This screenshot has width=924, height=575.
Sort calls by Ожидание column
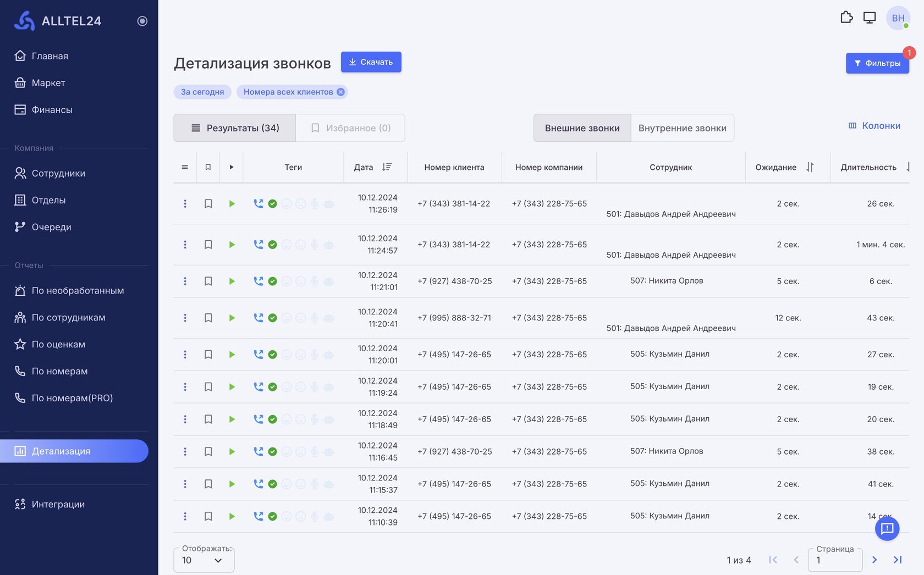tap(810, 167)
